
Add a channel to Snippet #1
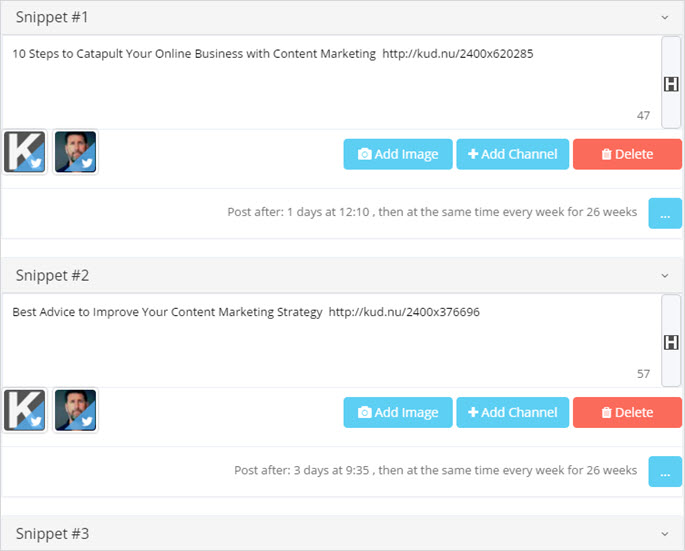tap(512, 154)
